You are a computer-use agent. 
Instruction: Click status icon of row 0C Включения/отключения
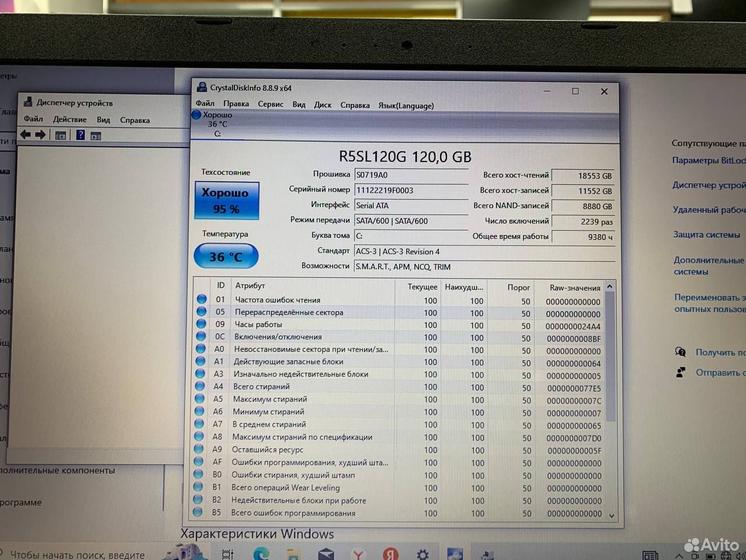pos(201,336)
